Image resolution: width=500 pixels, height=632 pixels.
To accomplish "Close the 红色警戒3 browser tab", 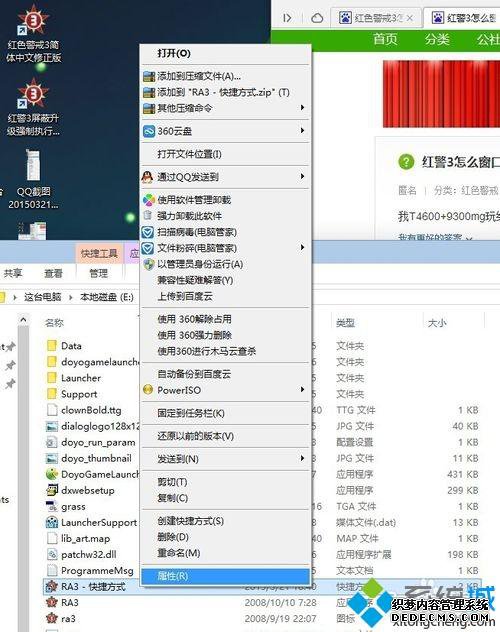I will click(410, 18).
